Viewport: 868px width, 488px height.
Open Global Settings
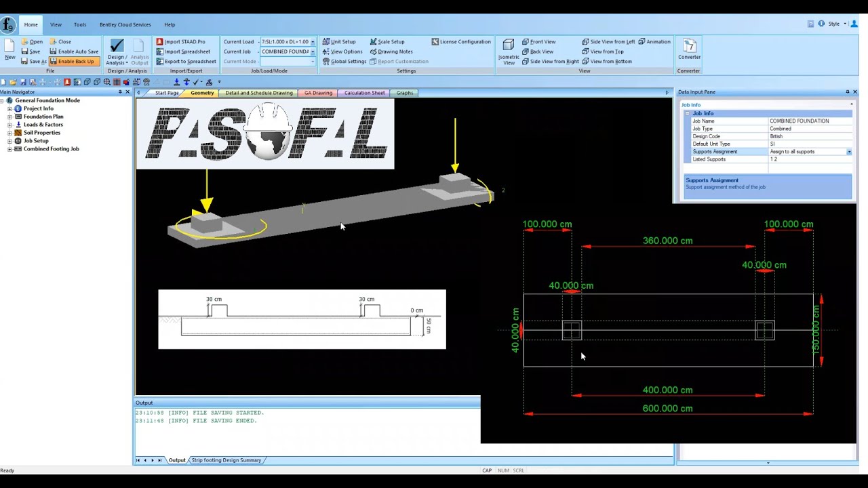(x=344, y=61)
